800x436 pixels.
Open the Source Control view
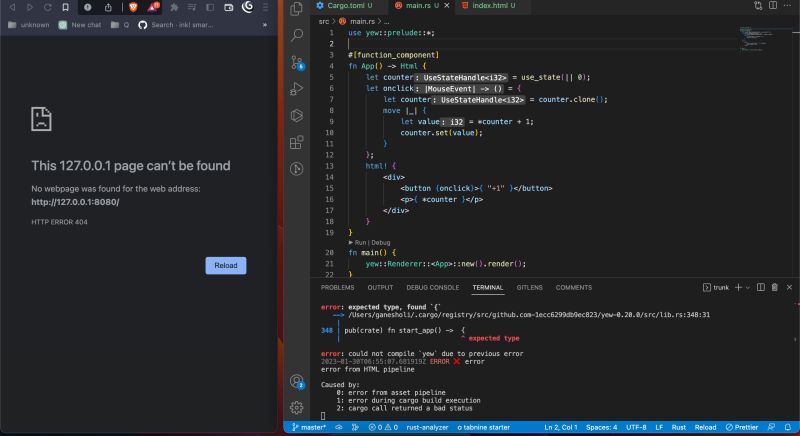tap(297, 62)
